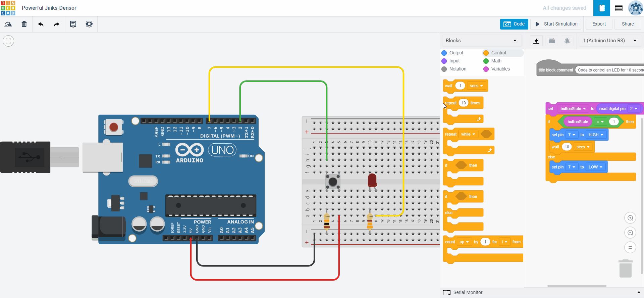Open Serial Monitor panel icon
Image resolution: width=644 pixels, height=298 pixels.
pyautogui.click(x=447, y=293)
